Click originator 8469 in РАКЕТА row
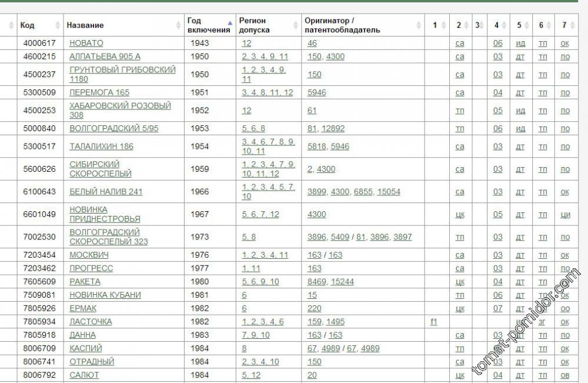 tap(317, 282)
